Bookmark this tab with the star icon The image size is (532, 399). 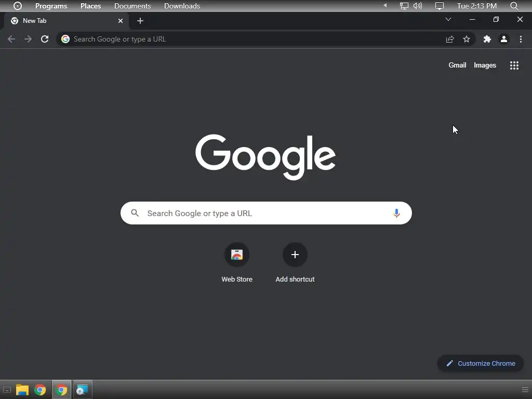467,39
